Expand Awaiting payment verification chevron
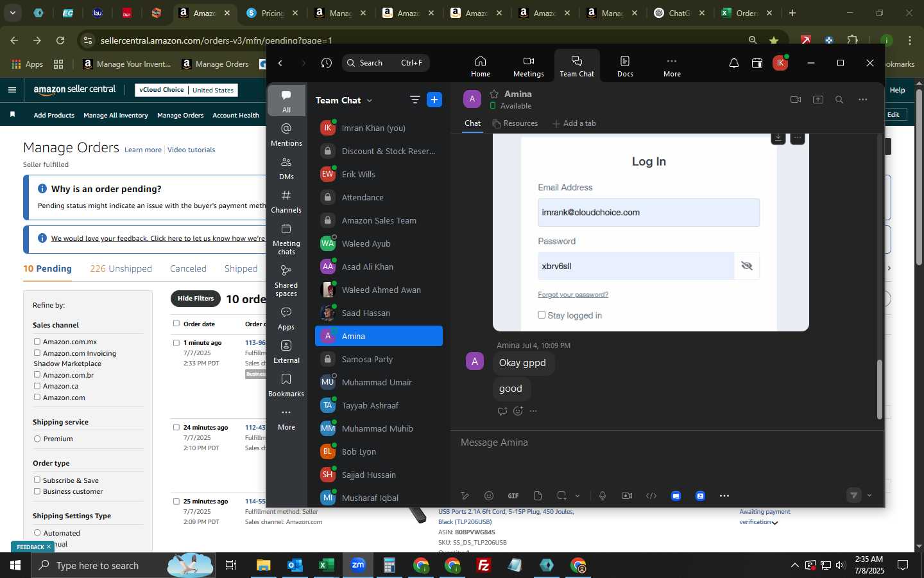The image size is (924, 578). pos(775,523)
